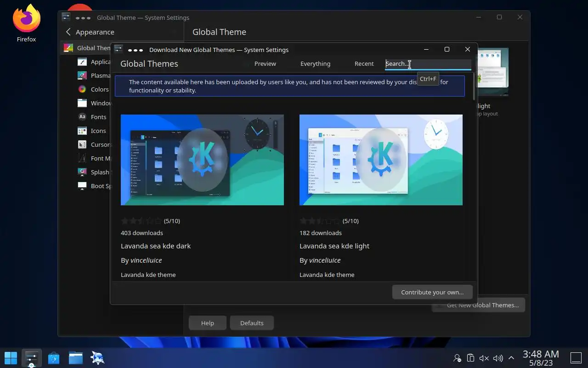The width and height of the screenshot is (588, 368).
Task: Click the three-dot button in dialog title bar
Action: point(136,50)
